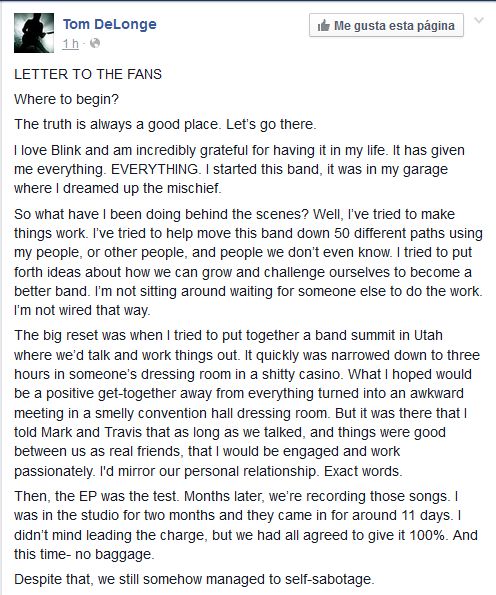Image resolution: width=496 pixels, height=595 pixels.
Task: Click the line 'this time- no baggage.'
Action: click(84, 554)
